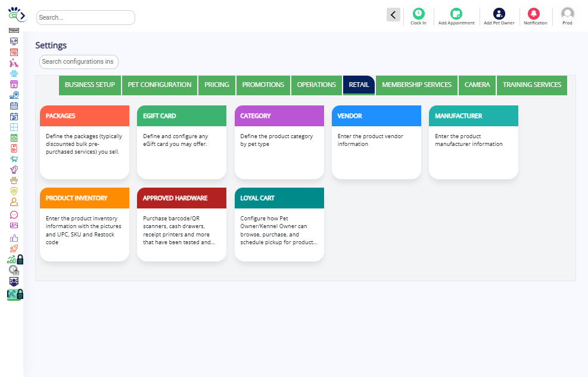Screen dimensions: 588x377
Task: Open the Prod user avatar menu
Action: point(567,14)
